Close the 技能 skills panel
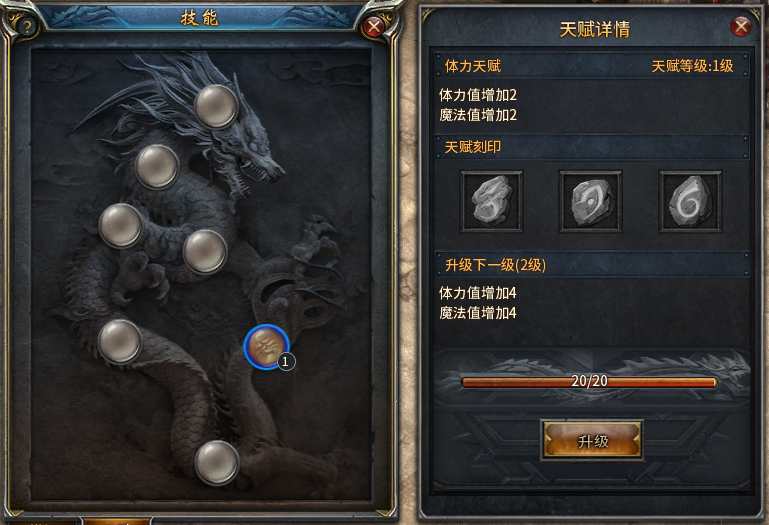Image resolution: width=769 pixels, height=525 pixels. (x=374, y=26)
